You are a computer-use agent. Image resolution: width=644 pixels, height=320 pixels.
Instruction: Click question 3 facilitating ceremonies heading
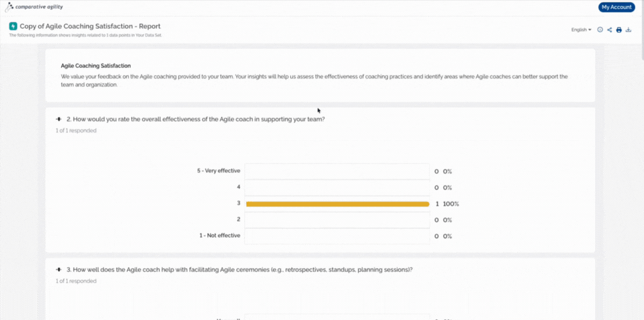(240, 269)
